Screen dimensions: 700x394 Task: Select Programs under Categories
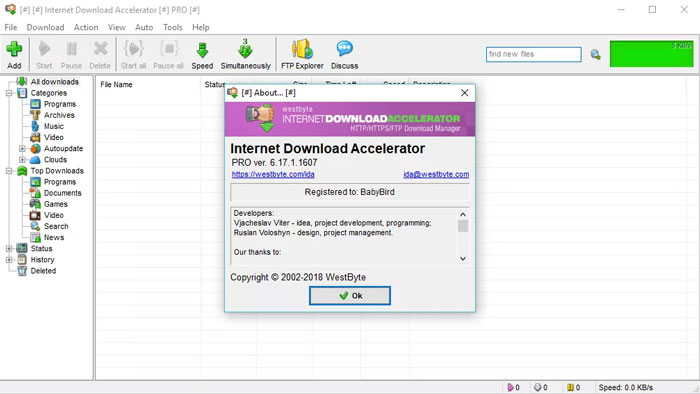(x=60, y=104)
